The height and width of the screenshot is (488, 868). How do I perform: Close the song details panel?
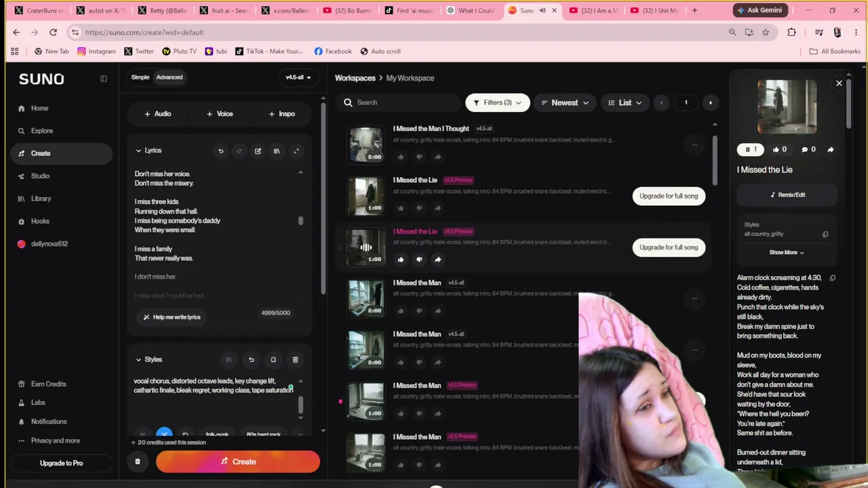pyautogui.click(x=839, y=83)
